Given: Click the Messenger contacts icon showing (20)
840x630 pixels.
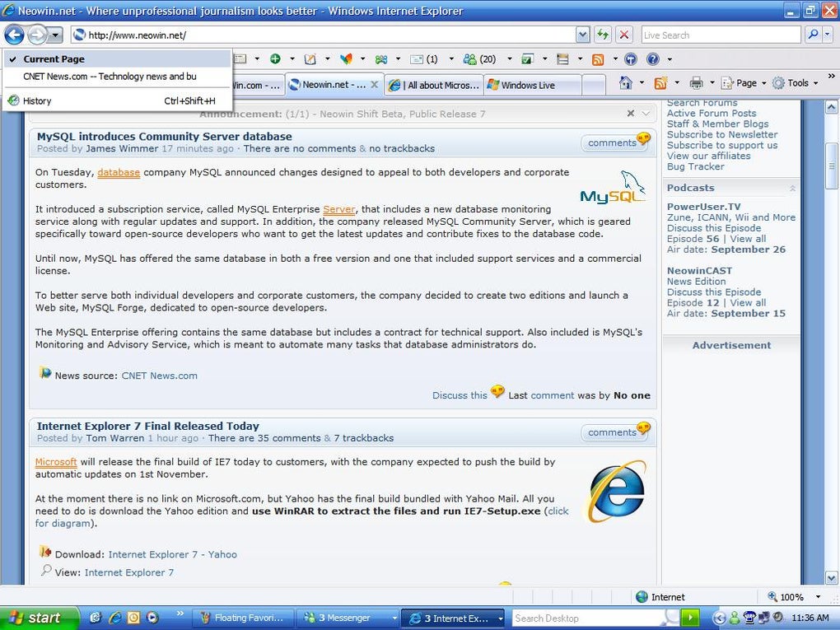Looking at the screenshot, I should [479, 59].
